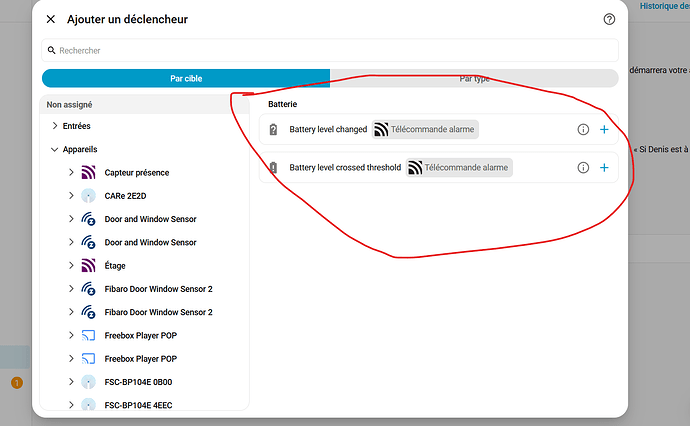The width and height of the screenshot is (690, 426).
Task: Select Étage in device list
Action: 115,265
